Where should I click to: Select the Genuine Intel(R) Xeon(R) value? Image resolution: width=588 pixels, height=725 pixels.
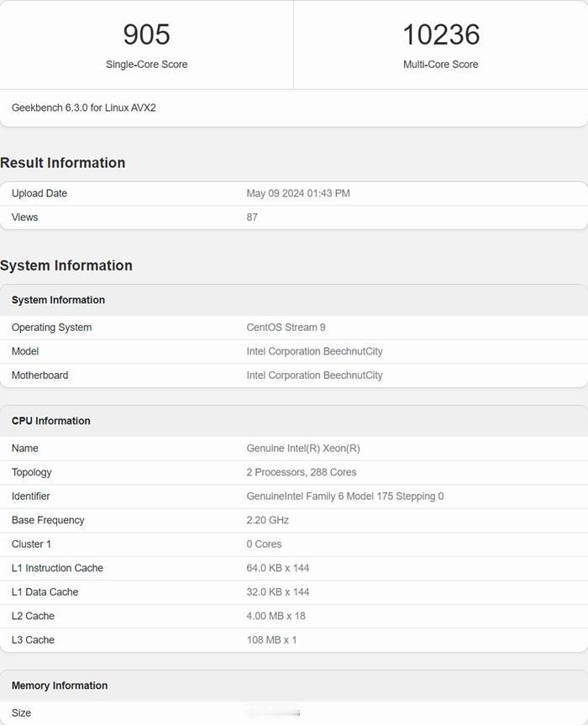coord(303,449)
